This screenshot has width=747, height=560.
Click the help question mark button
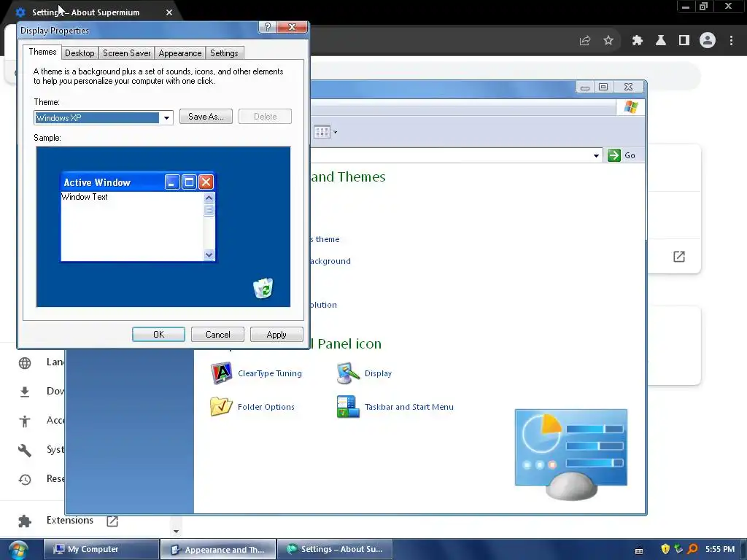click(267, 27)
